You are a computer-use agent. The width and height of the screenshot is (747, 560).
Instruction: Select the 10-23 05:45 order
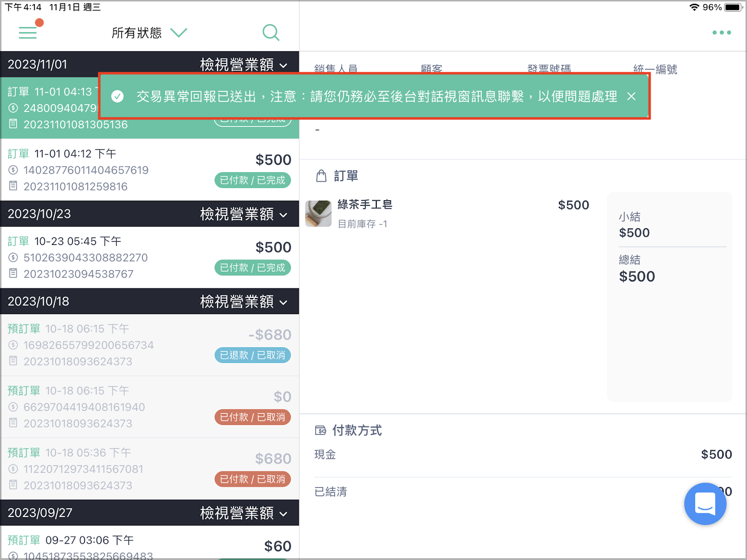tap(150, 258)
